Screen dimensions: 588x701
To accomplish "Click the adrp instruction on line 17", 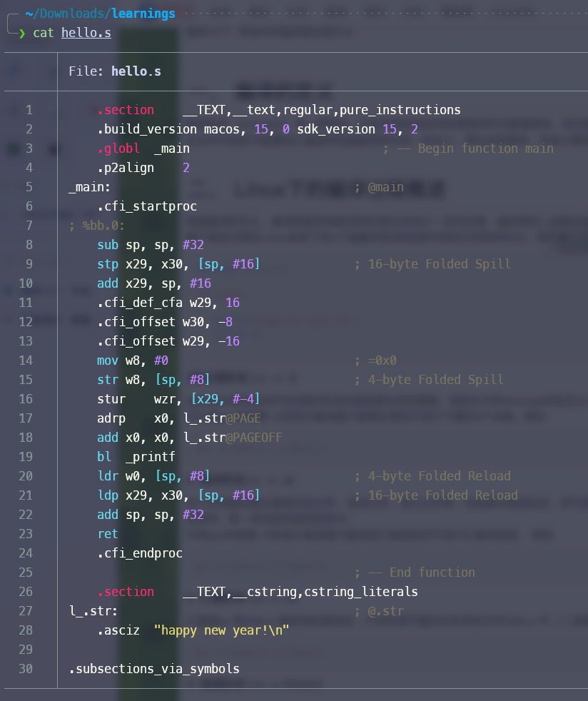I will pyautogui.click(x=111, y=418).
